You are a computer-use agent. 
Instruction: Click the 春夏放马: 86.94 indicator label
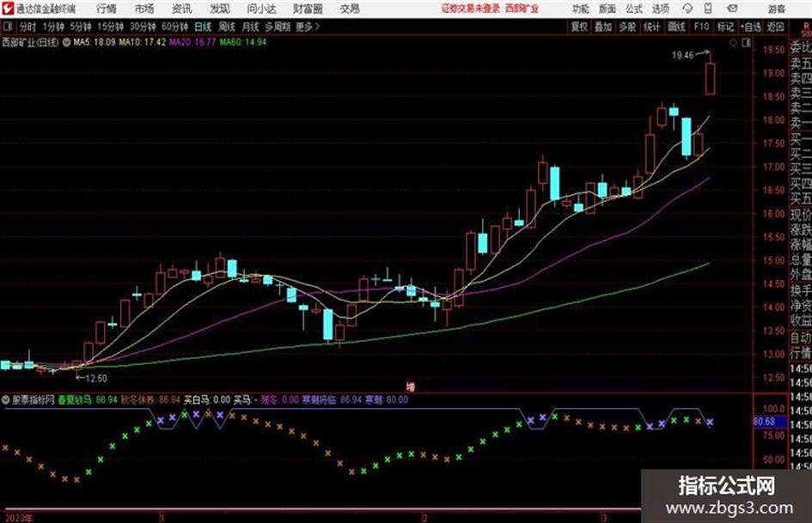point(88,399)
